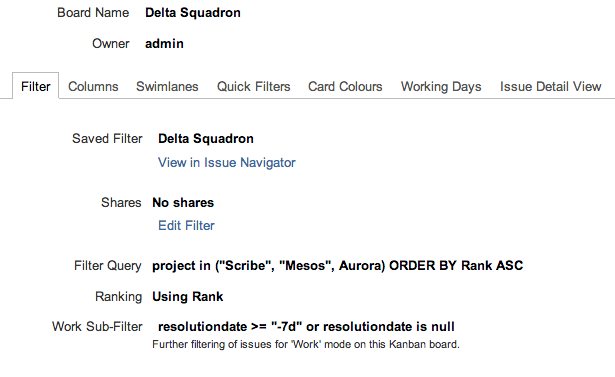The height and width of the screenshot is (377, 615).
Task: Click the board owner admin value
Action: coord(164,44)
